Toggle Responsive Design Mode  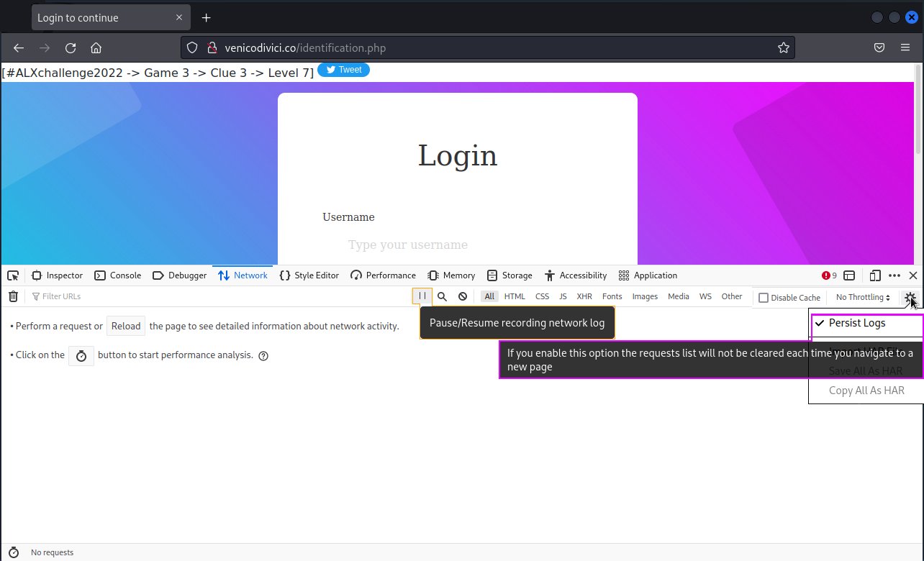[x=875, y=275]
